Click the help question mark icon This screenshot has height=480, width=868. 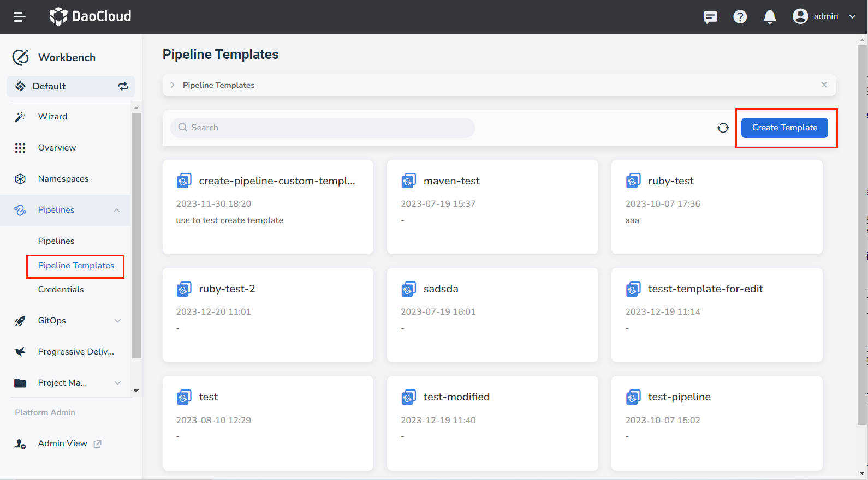740,17
